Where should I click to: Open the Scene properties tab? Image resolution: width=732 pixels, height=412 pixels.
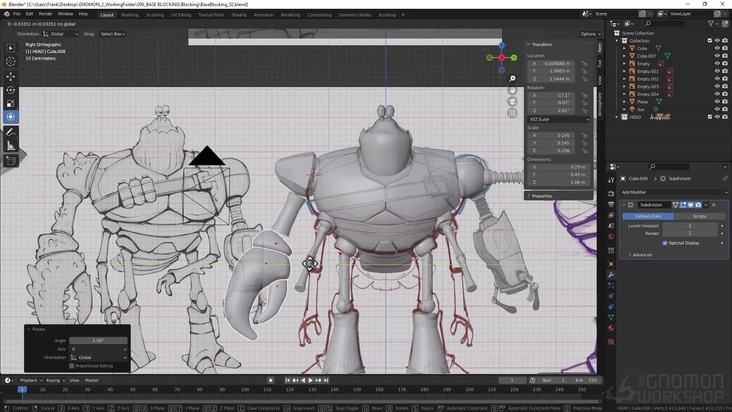click(x=611, y=226)
